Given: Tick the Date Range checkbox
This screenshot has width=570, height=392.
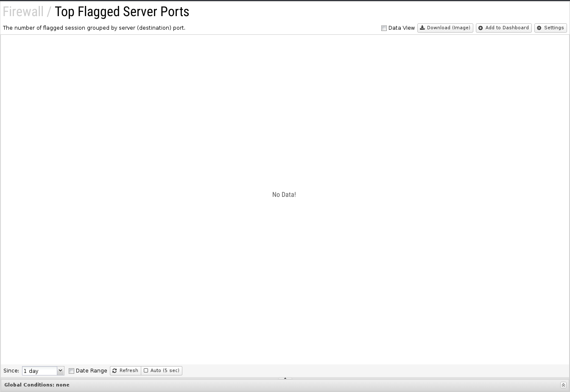Looking at the screenshot, I should (71, 371).
